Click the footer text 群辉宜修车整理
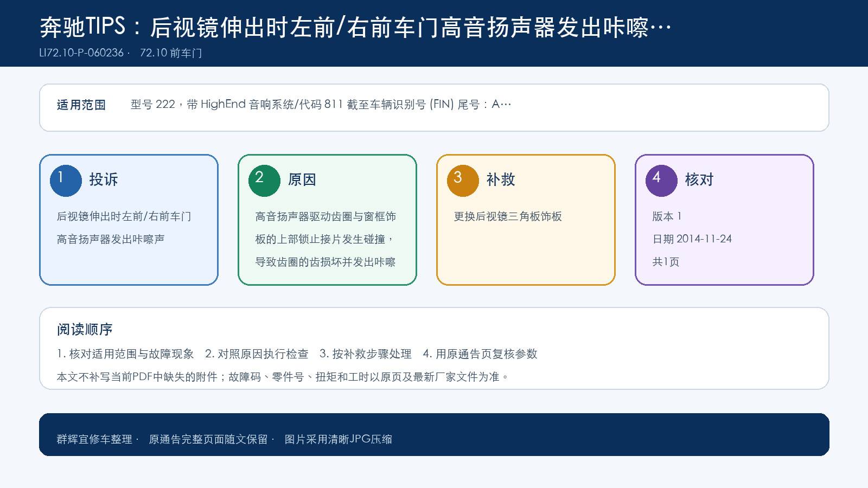Image resolution: width=868 pixels, height=488 pixels. click(x=94, y=439)
